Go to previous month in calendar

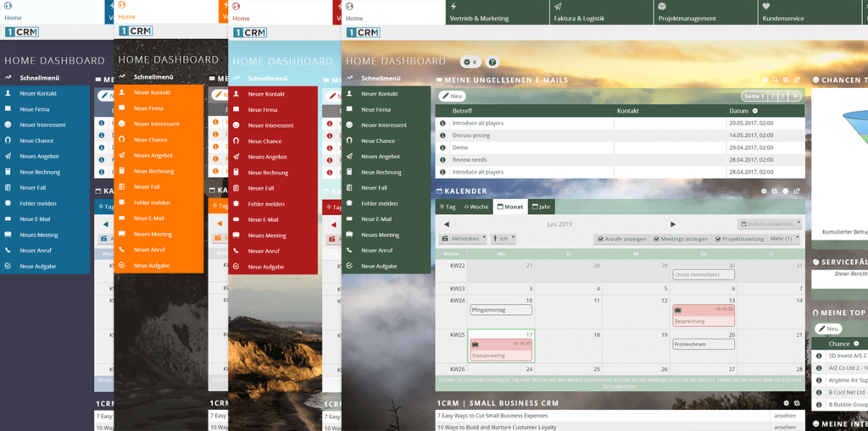446,224
